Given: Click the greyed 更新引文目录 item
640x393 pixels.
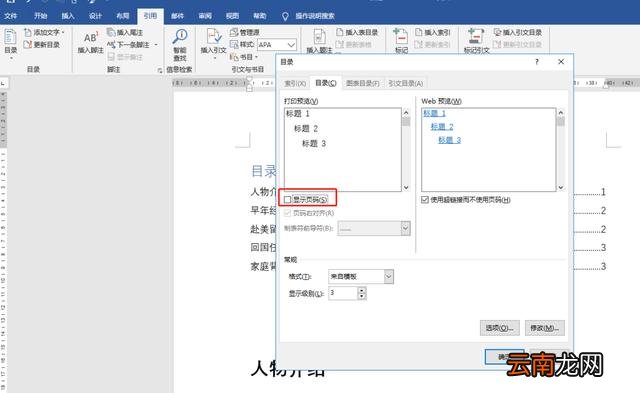Looking at the screenshot, I should 518,44.
